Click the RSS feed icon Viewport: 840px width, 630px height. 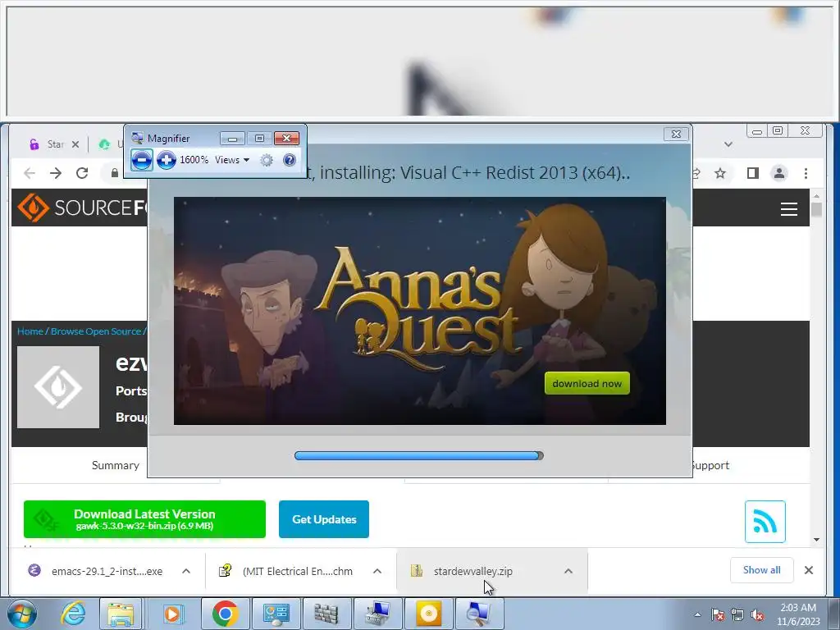(765, 521)
